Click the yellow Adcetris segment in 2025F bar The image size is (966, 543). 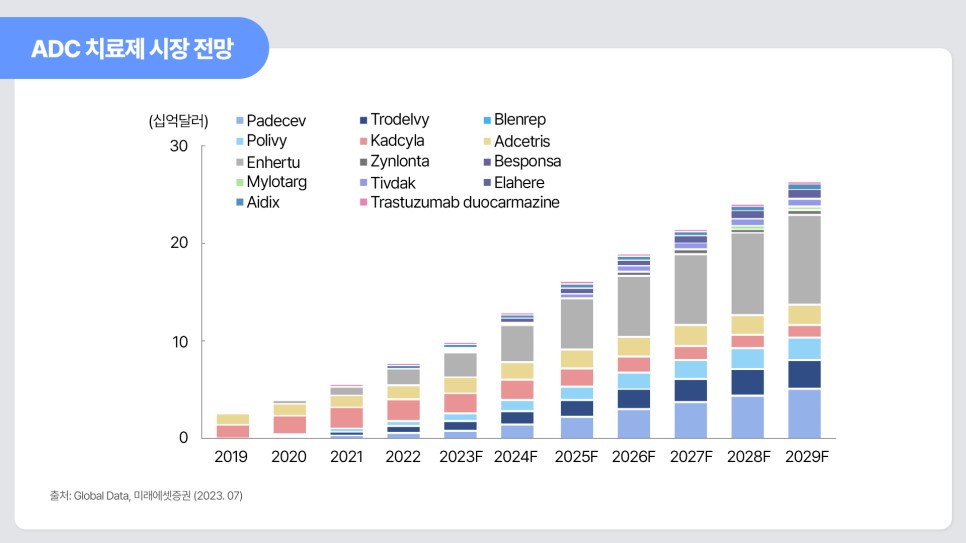point(577,359)
